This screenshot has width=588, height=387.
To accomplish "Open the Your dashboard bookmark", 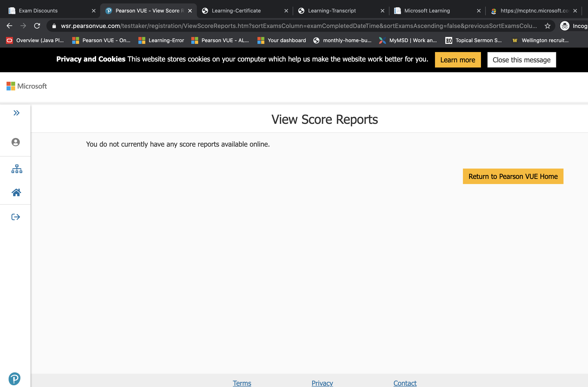I will click(x=282, y=40).
